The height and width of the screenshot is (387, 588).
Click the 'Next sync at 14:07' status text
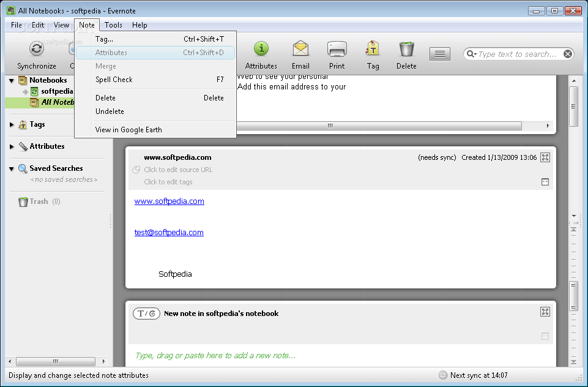(479, 375)
